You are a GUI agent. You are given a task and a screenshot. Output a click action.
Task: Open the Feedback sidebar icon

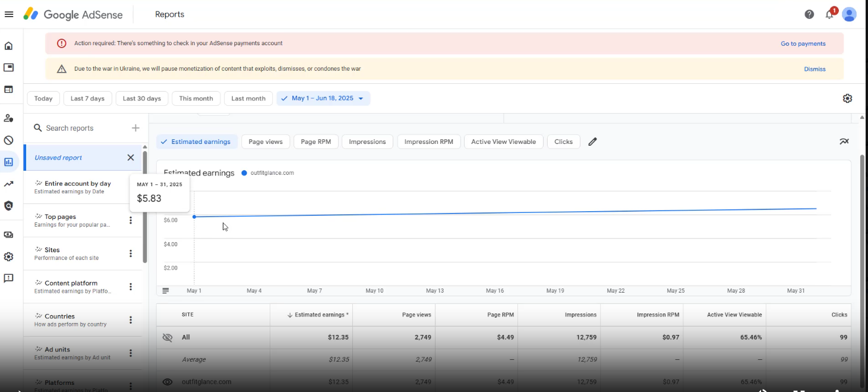9,278
